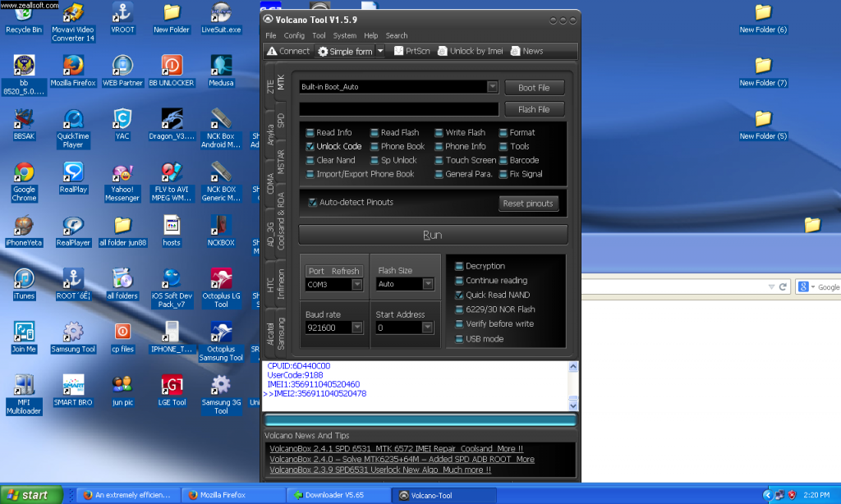Open the Baud rate 921600 dropdown
The image size is (841, 504).
click(357, 328)
